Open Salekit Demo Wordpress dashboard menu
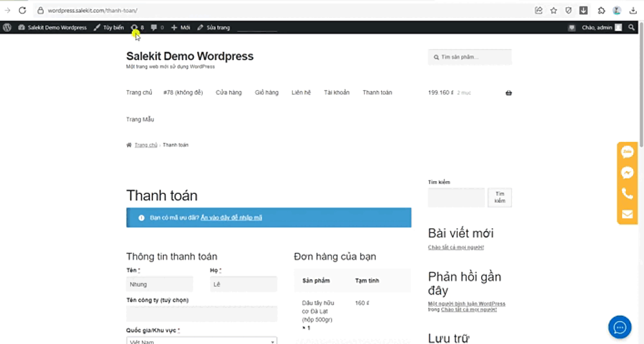This screenshot has height=344, width=644. 53,28
